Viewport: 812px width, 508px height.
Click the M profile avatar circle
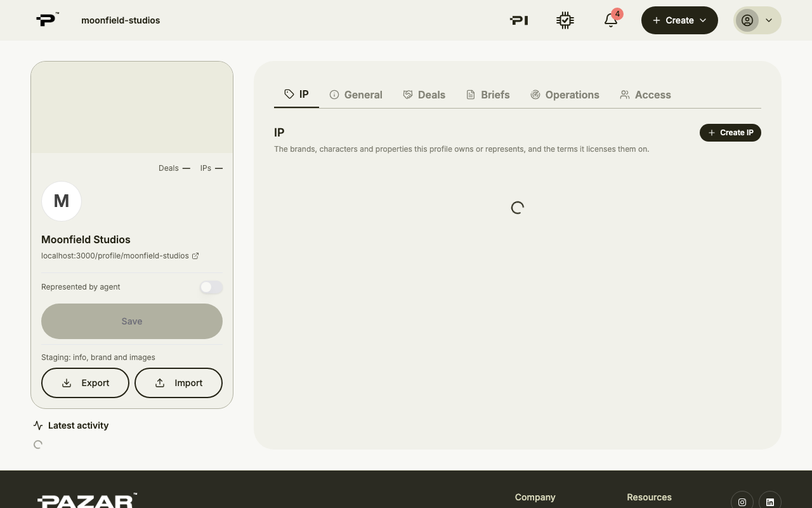click(62, 201)
